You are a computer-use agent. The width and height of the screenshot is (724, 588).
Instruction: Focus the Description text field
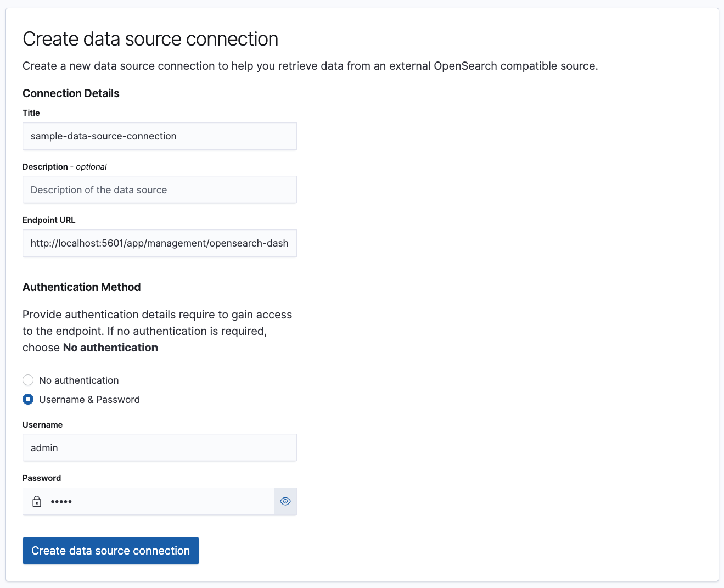coord(160,190)
